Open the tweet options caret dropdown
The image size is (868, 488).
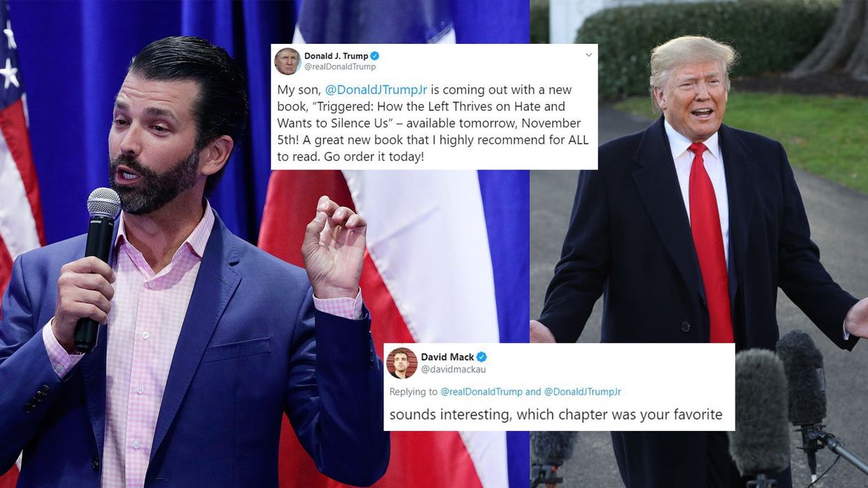point(588,55)
